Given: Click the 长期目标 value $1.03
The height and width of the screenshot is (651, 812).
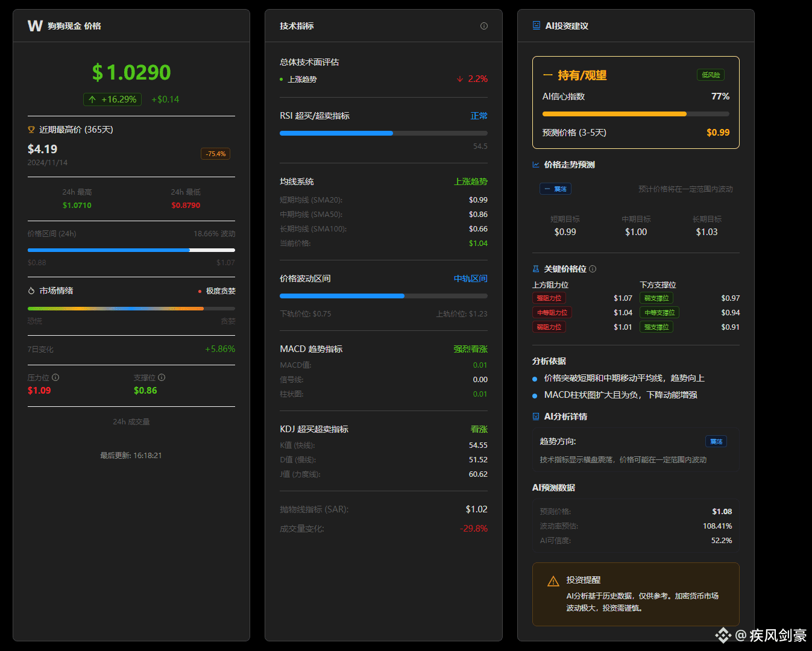Looking at the screenshot, I should pos(707,232).
